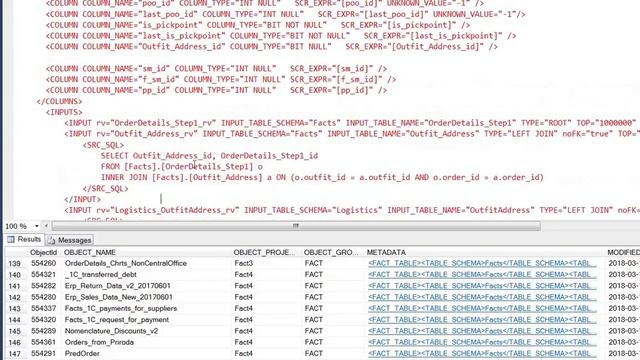Open the 100 % zoom dropdown

(x=36, y=226)
